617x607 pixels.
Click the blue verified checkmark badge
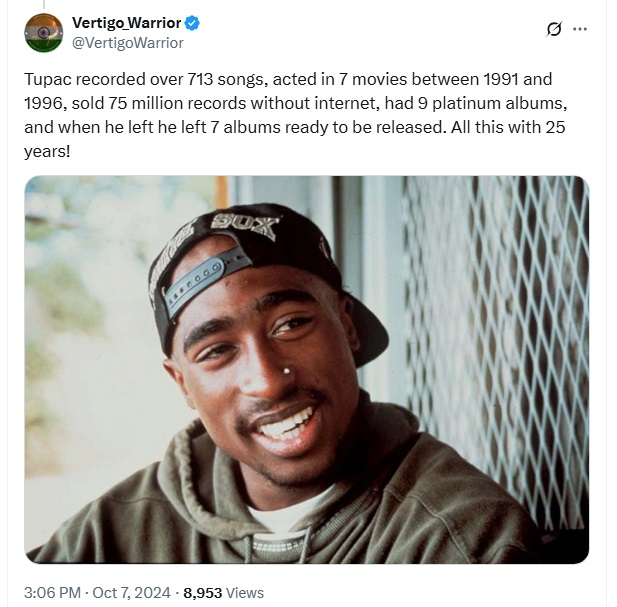[x=192, y=23]
